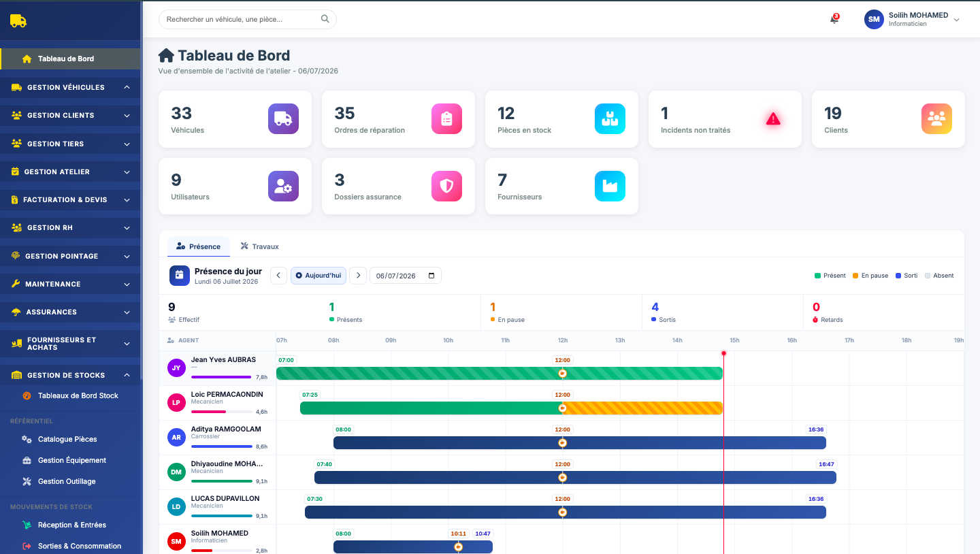Go to previous day with left arrow

pos(278,275)
